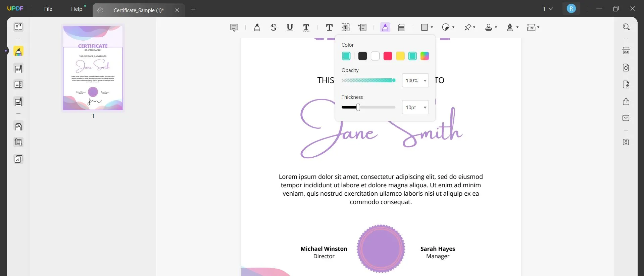The width and height of the screenshot is (644, 276).
Task: Select the eraser tool
Action: 401,28
